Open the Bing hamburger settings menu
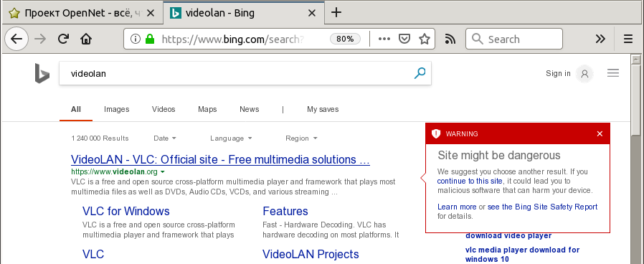 (x=613, y=73)
